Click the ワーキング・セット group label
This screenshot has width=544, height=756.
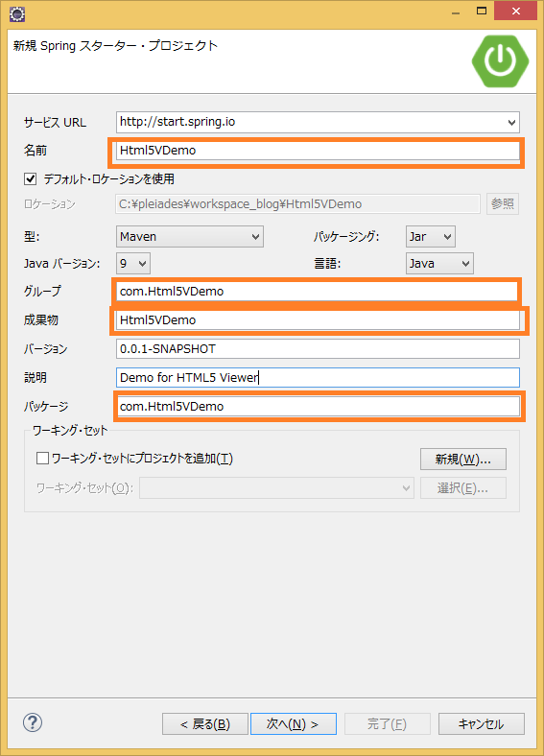(x=70, y=430)
